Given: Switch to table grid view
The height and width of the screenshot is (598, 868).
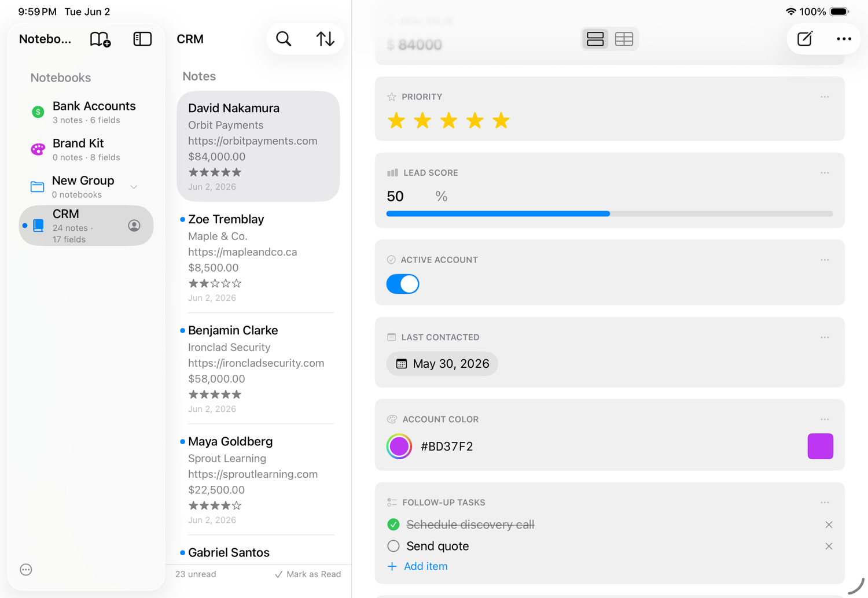Looking at the screenshot, I should tap(624, 39).
